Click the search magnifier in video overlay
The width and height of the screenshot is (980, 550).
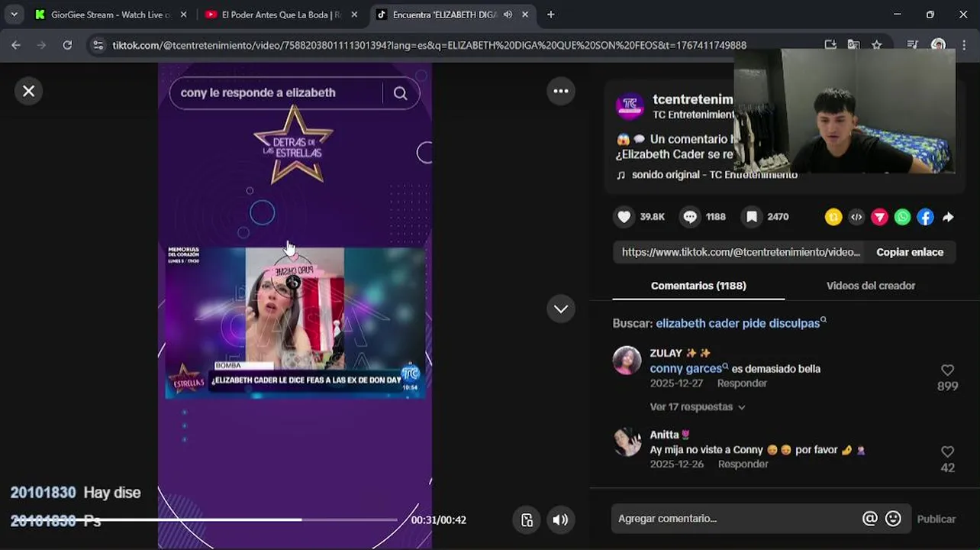pyautogui.click(x=400, y=92)
